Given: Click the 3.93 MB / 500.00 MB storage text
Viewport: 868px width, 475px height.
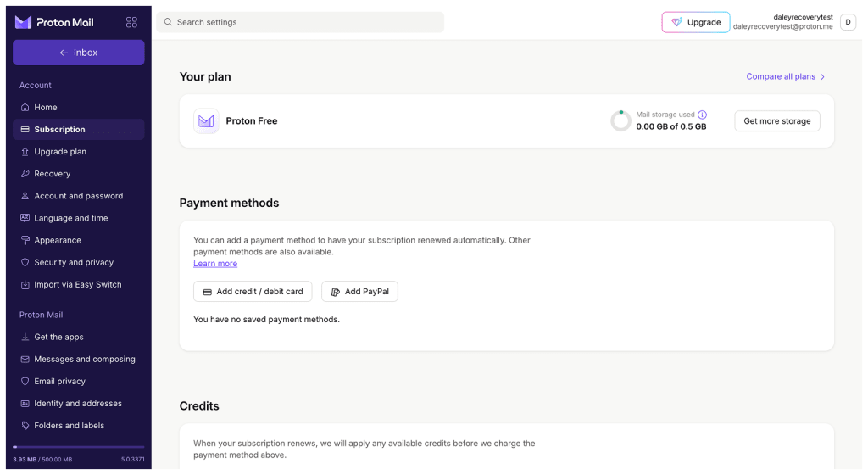Looking at the screenshot, I should click(x=42, y=460).
